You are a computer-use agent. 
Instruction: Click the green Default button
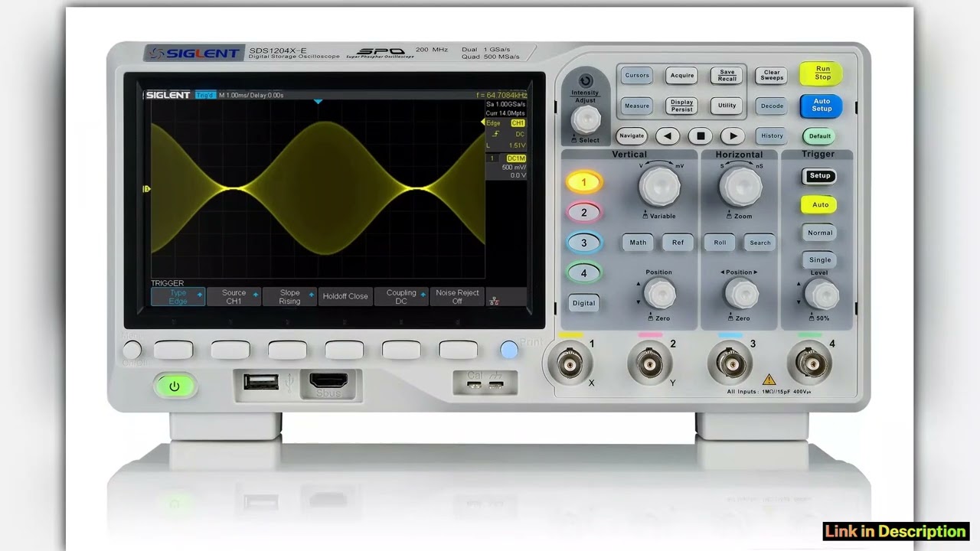coord(819,135)
